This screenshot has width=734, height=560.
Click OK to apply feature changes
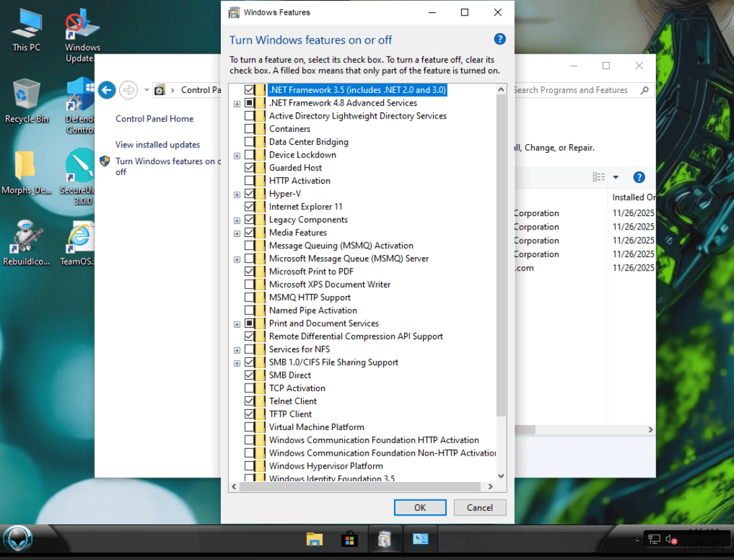420,508
